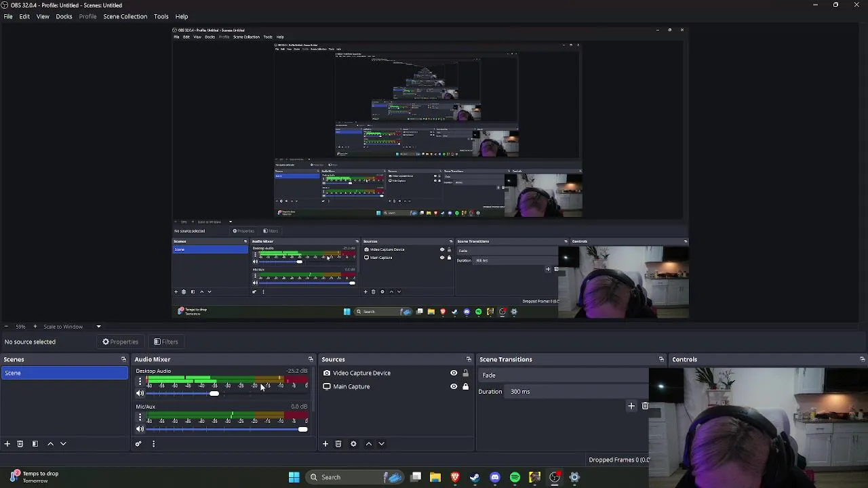Image resolution: width=868 pixels, height=488 pixels.
Task: Open File Explorer from taskbar
Action: (x=435, y=477)
